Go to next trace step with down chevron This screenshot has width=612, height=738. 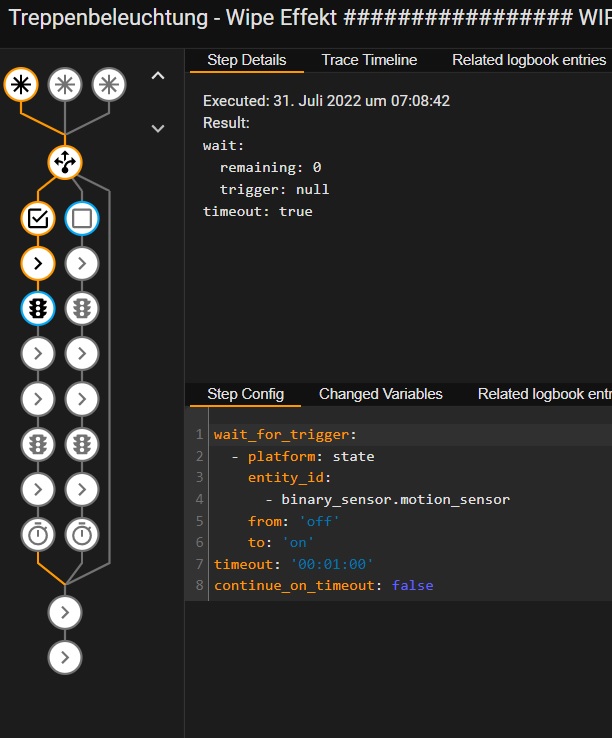[158, 128]
